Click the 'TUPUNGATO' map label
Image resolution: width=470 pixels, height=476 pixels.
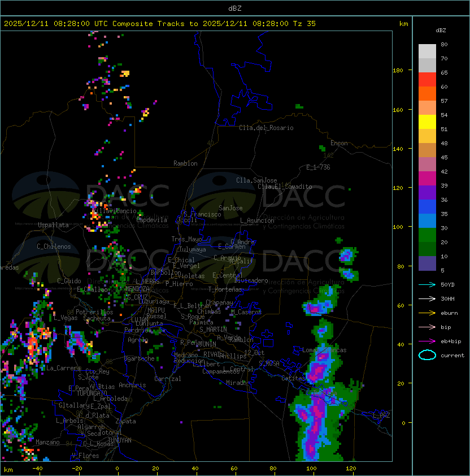(92, 393)
